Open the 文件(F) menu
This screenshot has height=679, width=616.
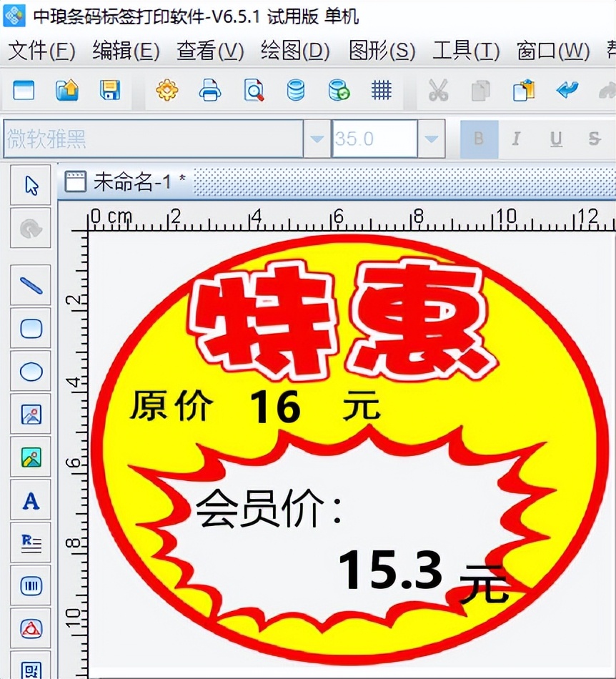point(41,51)
